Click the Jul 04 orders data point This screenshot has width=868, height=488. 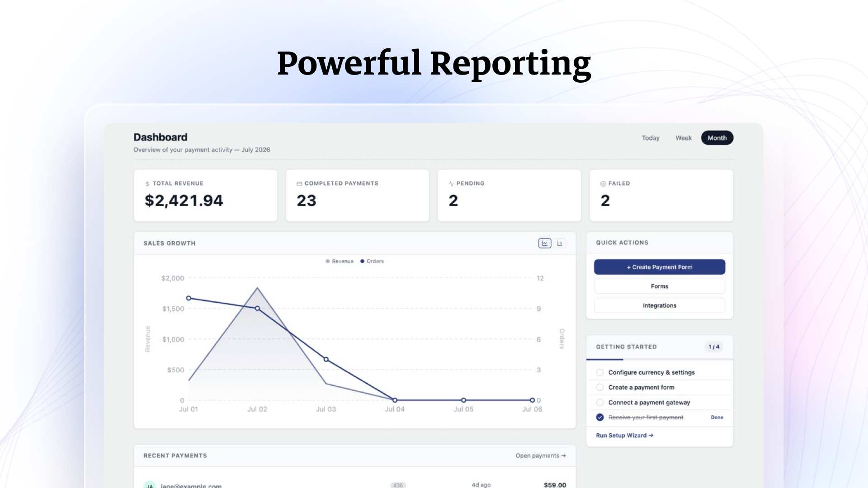point(395,400)
